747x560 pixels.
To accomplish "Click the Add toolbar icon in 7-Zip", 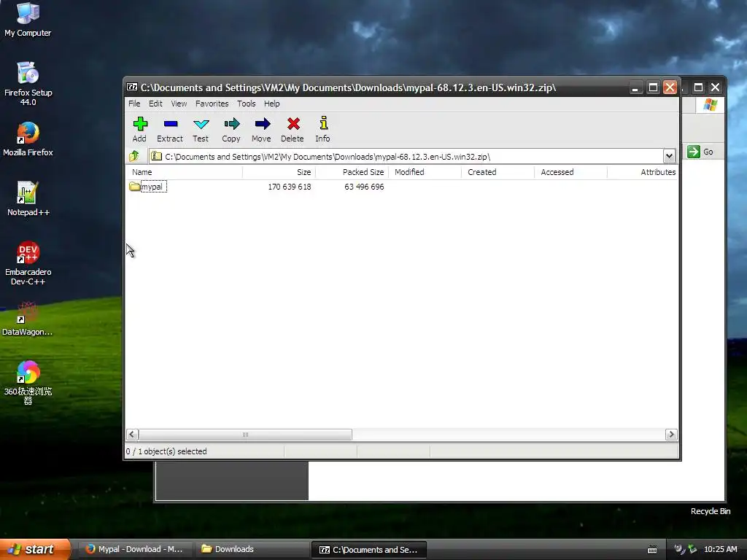I will click(139, 129).
